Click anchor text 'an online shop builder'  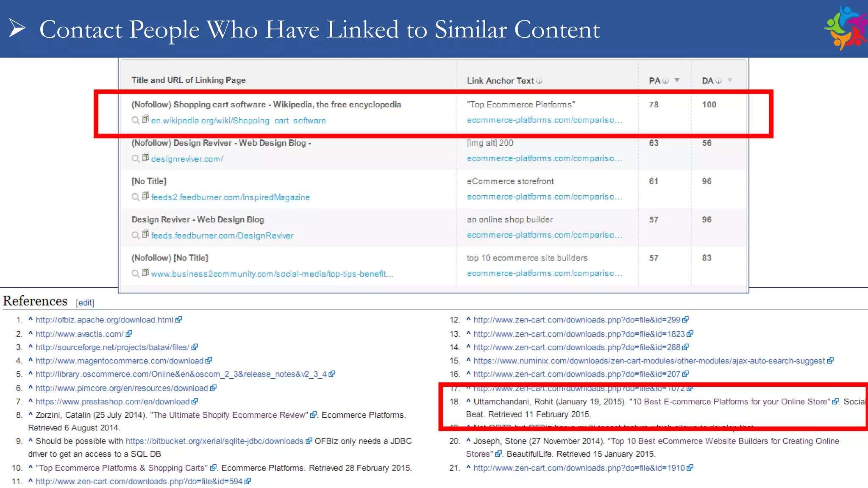point(510,219)
